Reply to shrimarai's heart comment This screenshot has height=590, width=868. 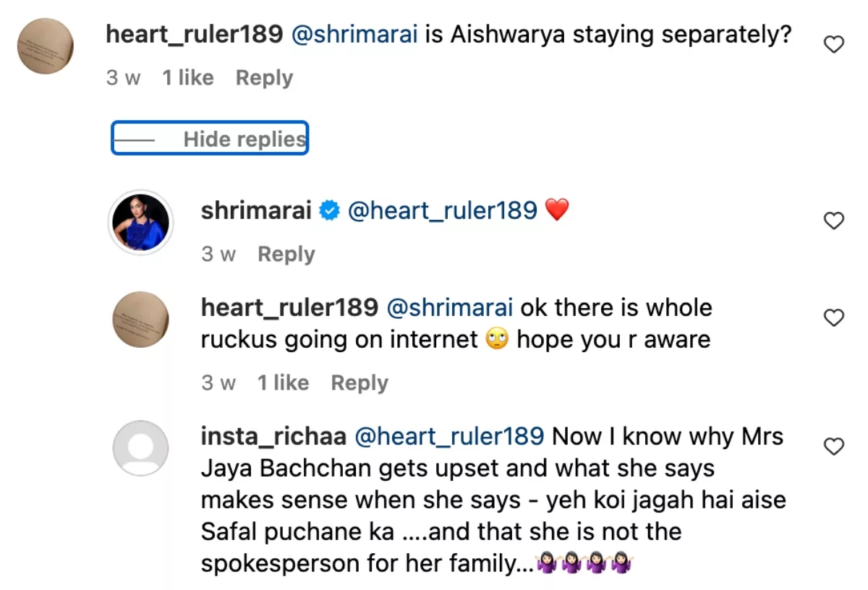pyautogui.click(x=286, y=255)
